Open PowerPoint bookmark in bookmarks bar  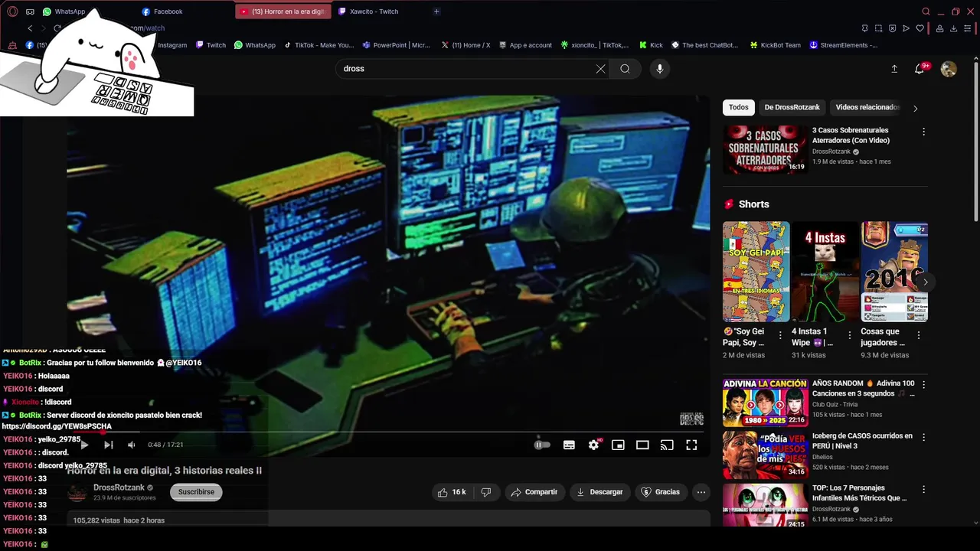pos(396,45)
